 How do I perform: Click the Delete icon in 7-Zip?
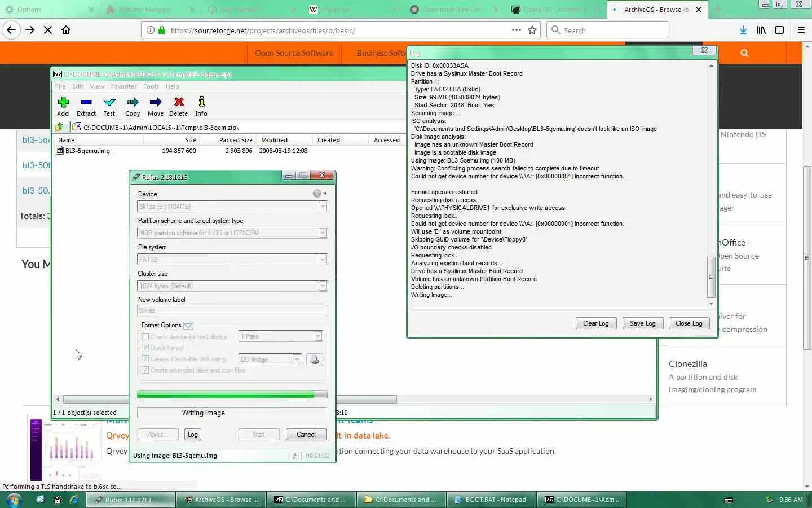click(x=179, y=102)
